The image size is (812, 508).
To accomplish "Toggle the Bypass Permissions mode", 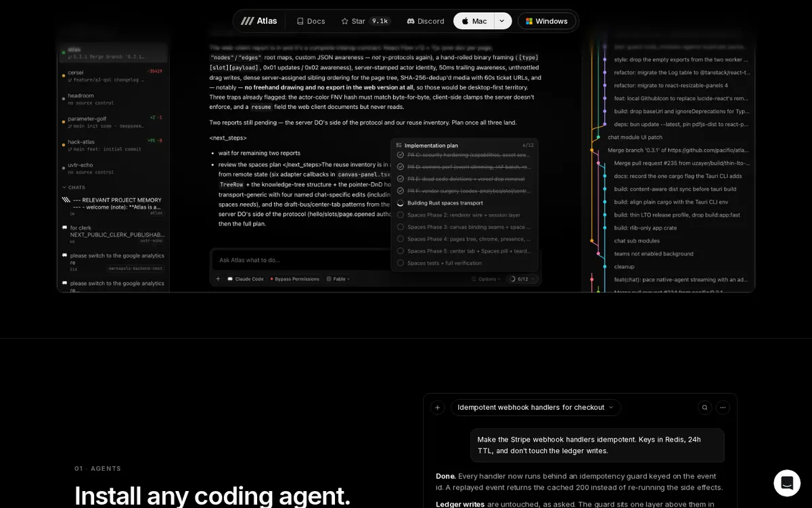I will 295,278.
